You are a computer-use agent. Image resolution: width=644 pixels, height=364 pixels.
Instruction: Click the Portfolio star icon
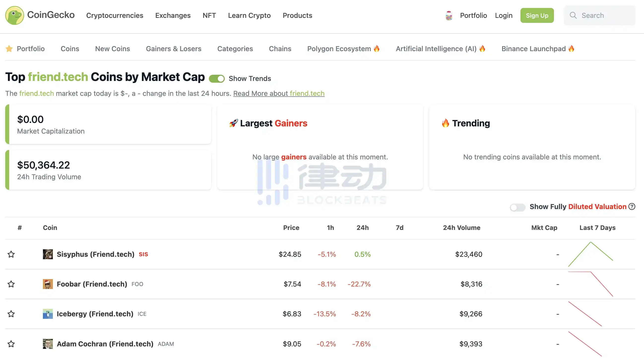(x=9, y=48)
